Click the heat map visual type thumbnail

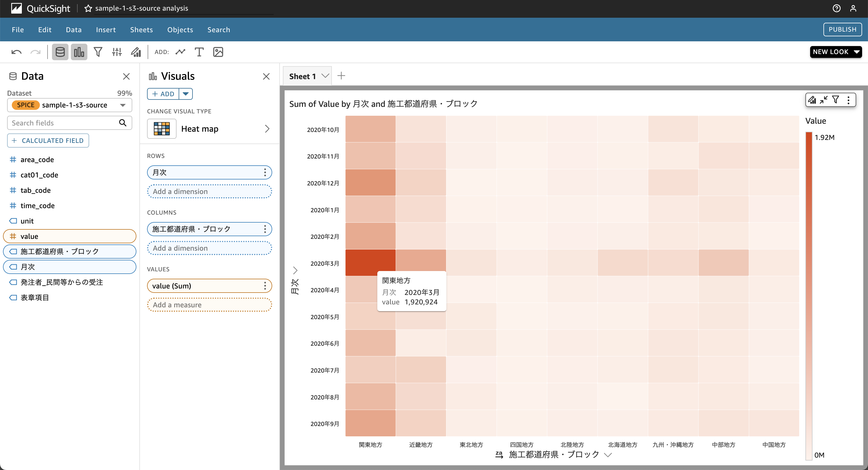click(162, 129)
